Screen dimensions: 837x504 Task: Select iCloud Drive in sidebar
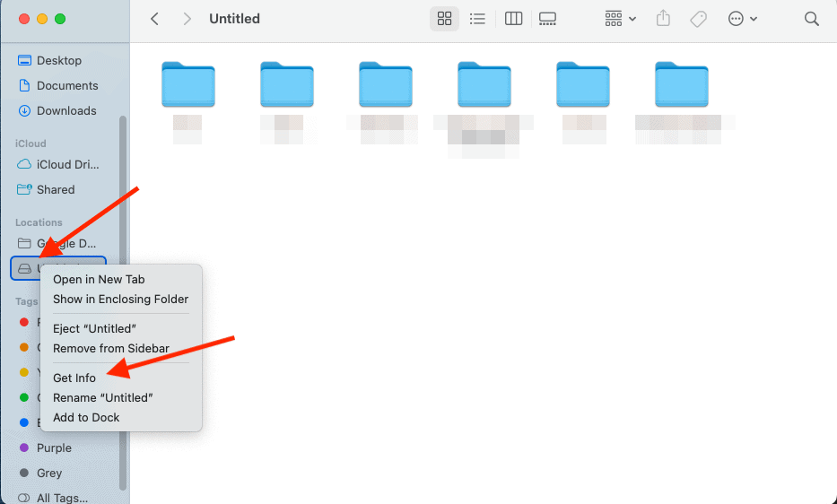click(67, 164)
